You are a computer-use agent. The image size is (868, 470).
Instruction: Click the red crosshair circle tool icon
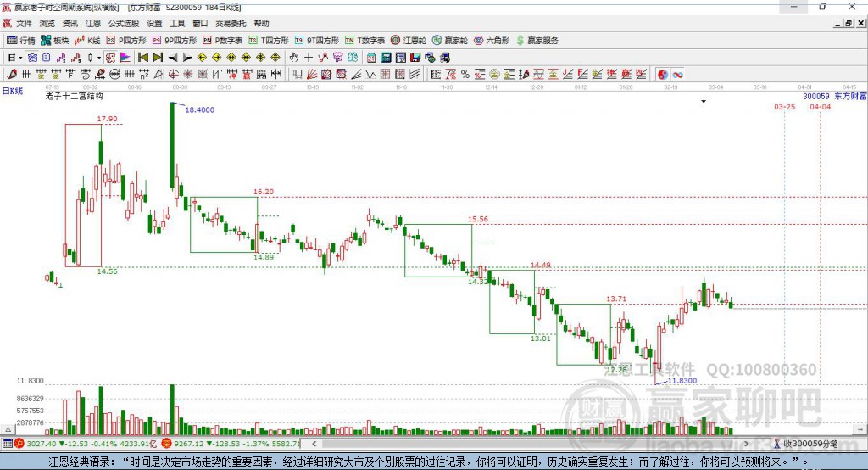173,75
